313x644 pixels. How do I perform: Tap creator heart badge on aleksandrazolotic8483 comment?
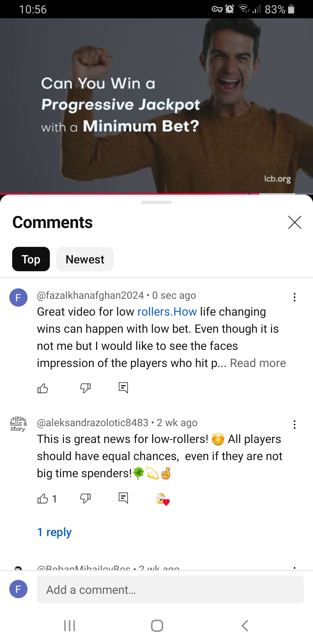tap(162, 499)
